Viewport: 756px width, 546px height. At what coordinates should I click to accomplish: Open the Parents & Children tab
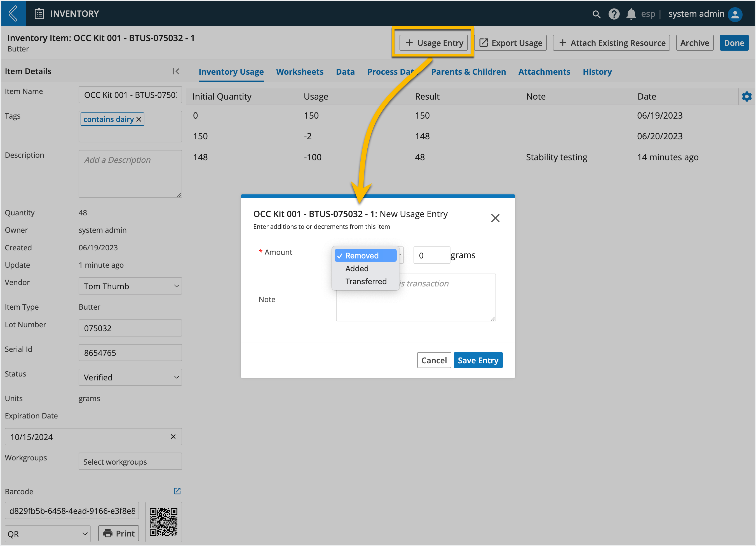[468, 72]
